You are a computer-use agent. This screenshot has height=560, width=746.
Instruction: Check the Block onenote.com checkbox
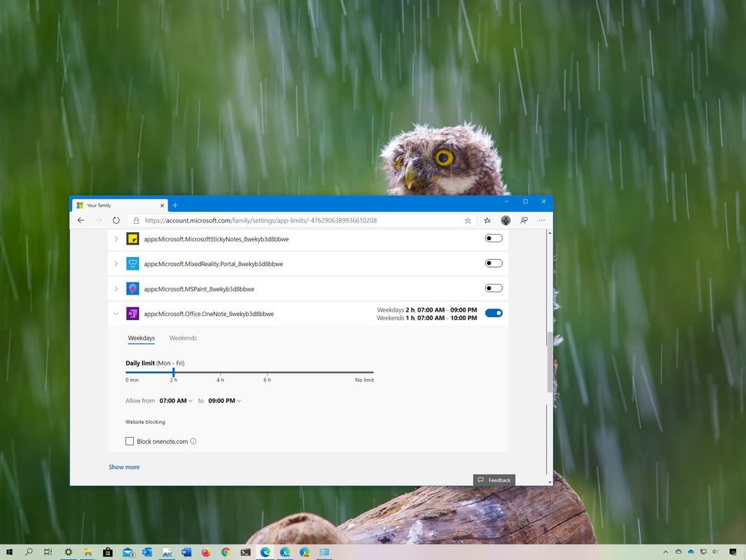click(130, 441)
